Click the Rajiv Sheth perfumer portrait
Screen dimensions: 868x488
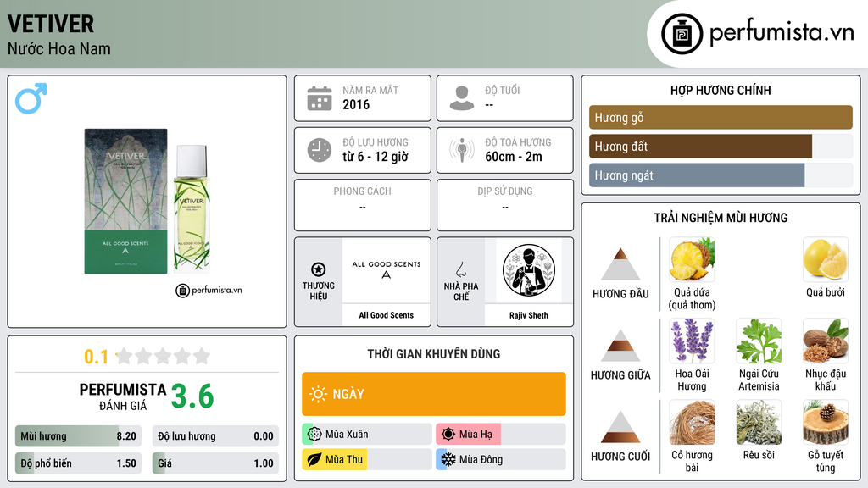click(x=529, y=270)
